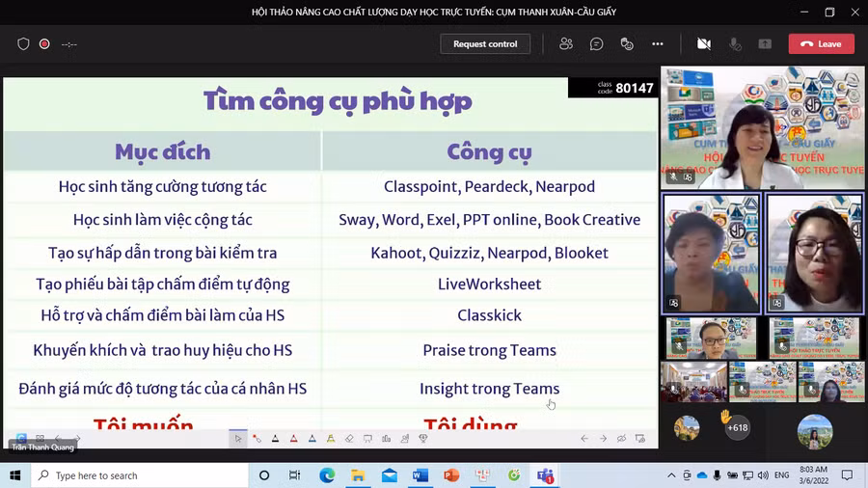Click the 'Praise trong Teams' cell
Image resolution: width=868 pixels, height=488 pixels.
489,350
